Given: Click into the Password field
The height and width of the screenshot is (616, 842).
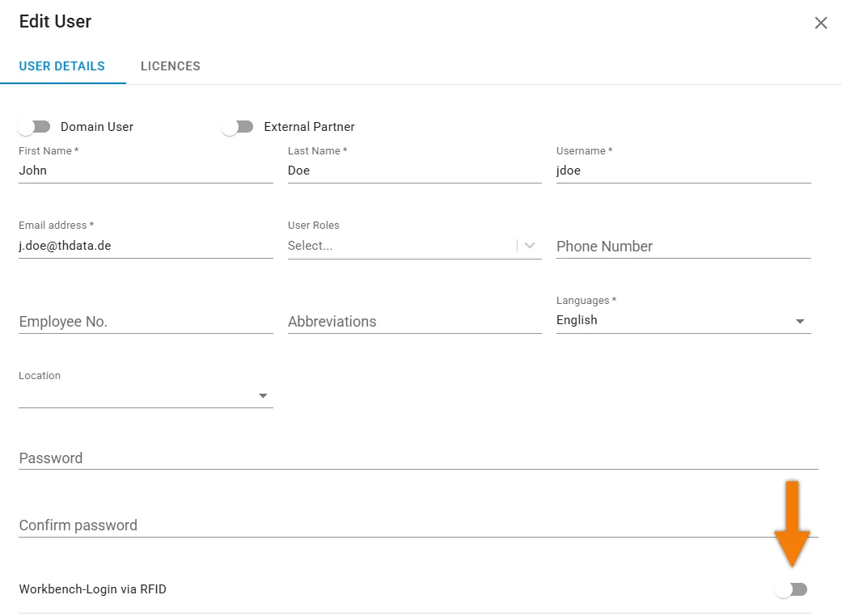Looking at the screenshot, I should (418, 458).
